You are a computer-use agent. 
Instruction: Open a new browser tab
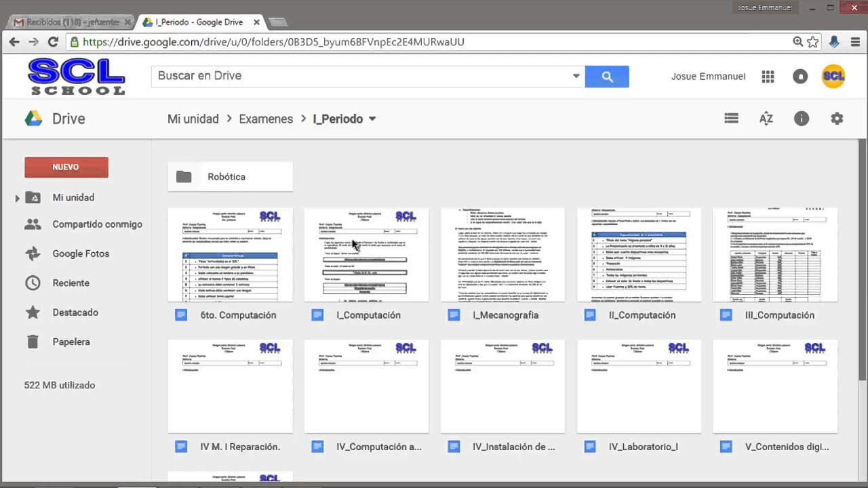point(278,22)
